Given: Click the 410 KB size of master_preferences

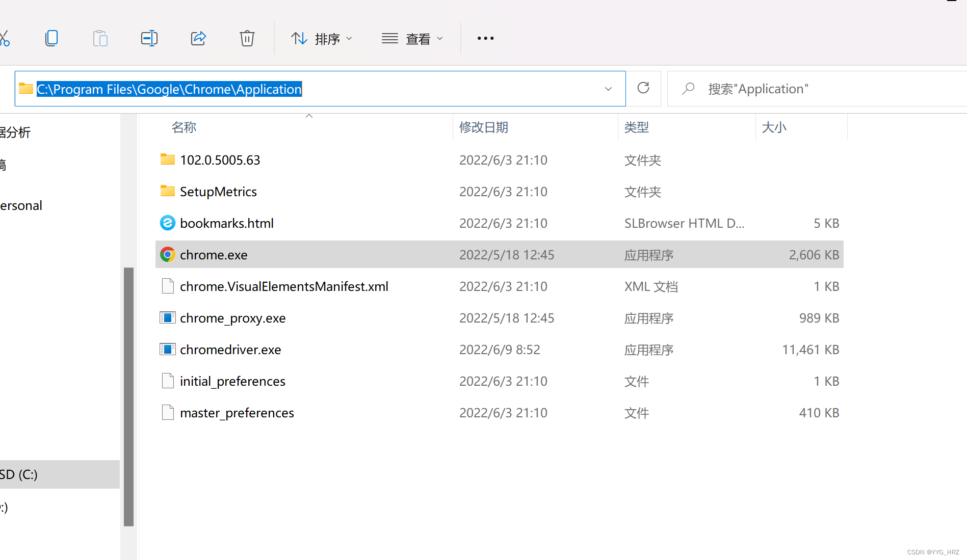Looking at the screenshot, I should pos(819,413).
